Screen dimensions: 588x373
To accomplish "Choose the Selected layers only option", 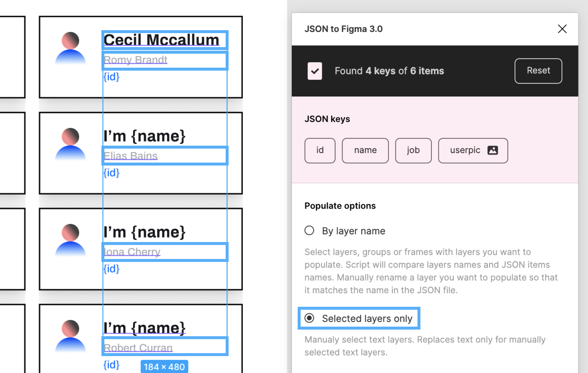I will click(x=309, y=318).
